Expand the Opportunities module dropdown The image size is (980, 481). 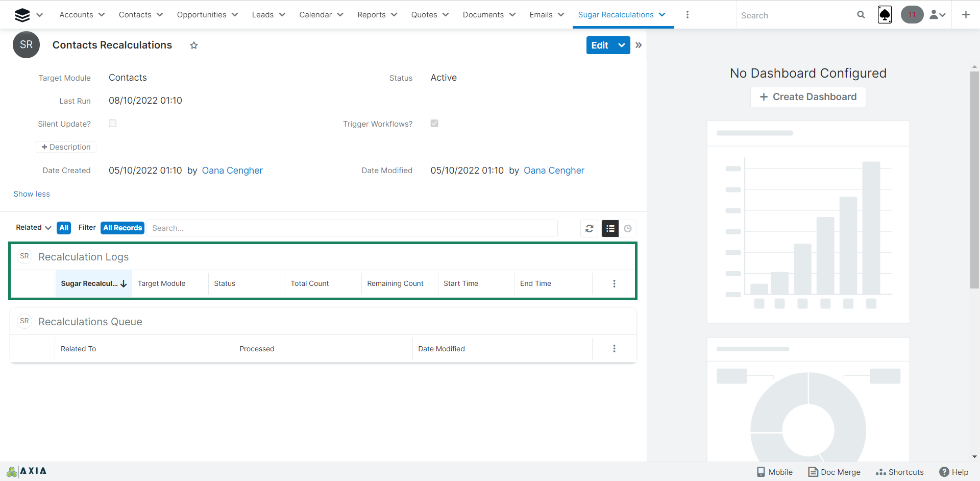coord(235,15)
